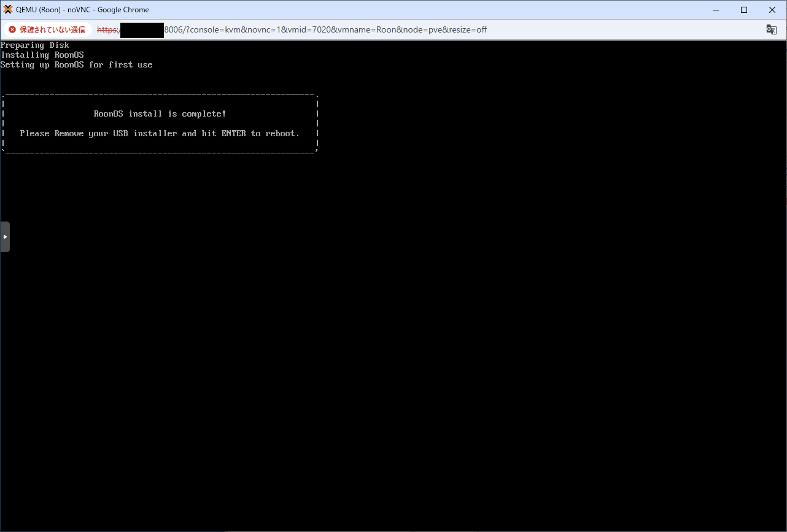Open the noVNC control bar handle
Viewport: 787px width, 532px height.
(x=5, y=237)
